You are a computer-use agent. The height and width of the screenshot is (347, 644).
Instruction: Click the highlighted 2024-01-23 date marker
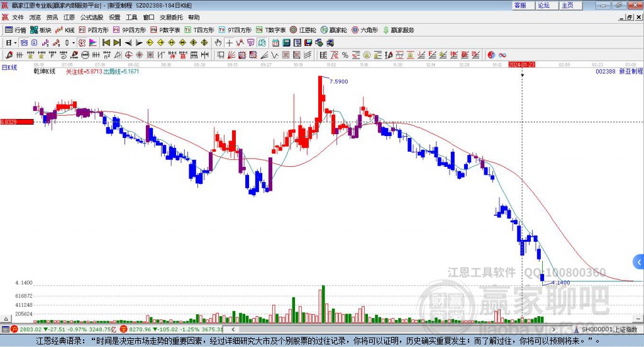(521, 64)
